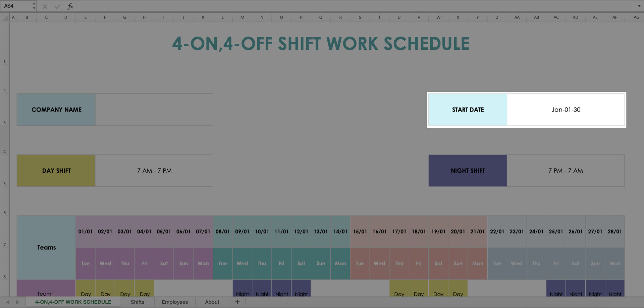
Task: Add a new sheet with plus icon
Action: click(237, 302)
